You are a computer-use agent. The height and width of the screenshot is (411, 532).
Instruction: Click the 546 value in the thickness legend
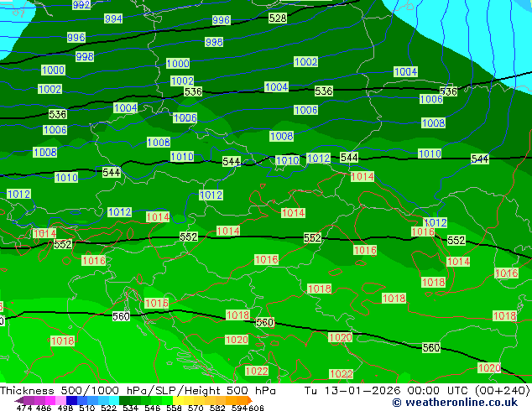(152, 408)
